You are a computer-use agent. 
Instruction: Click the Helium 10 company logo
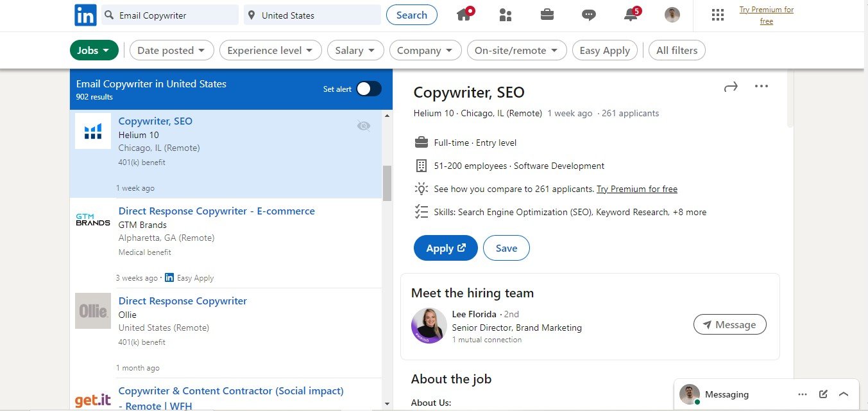tap(93, 131)
